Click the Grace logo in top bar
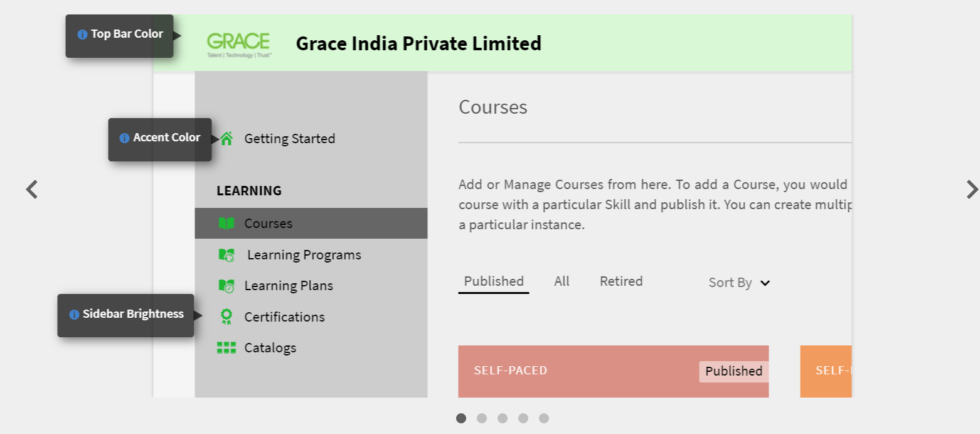This screenshot has height=434, width=980. (238, 44)
